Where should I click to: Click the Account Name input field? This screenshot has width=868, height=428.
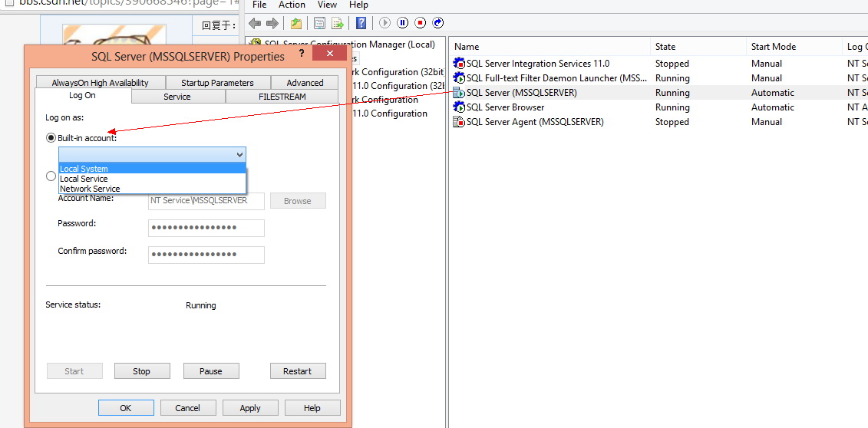click(206, 201)
